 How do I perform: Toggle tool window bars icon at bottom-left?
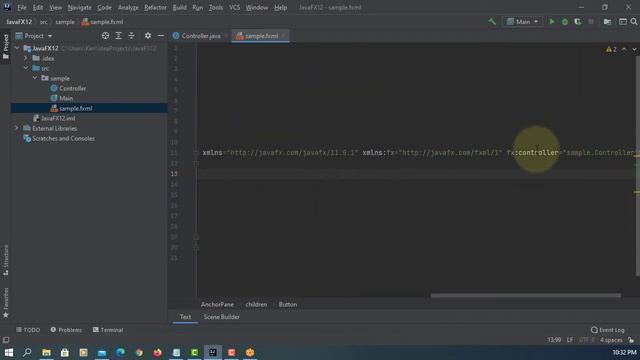click(x=6, y=340)
